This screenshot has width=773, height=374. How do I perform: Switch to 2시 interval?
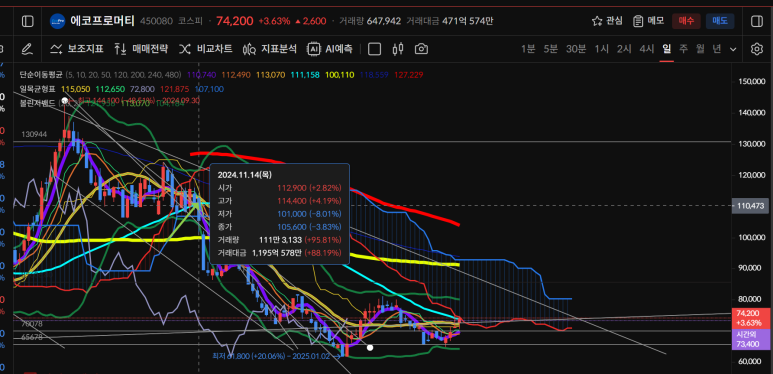point(624,49)
